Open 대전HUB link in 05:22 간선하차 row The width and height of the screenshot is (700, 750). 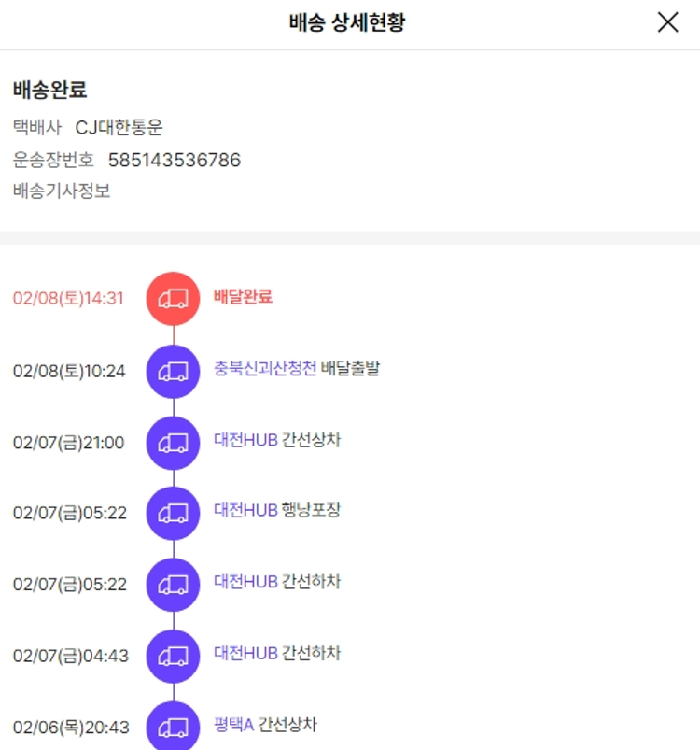245,582
